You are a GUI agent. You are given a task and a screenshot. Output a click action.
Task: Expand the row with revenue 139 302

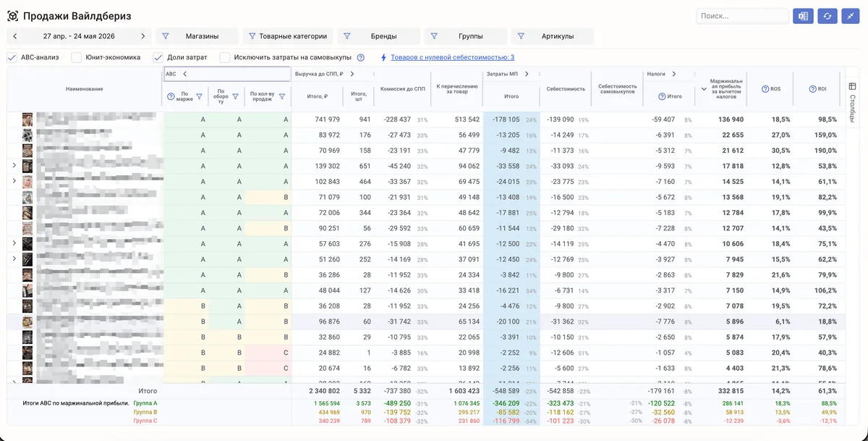point(14,166)
